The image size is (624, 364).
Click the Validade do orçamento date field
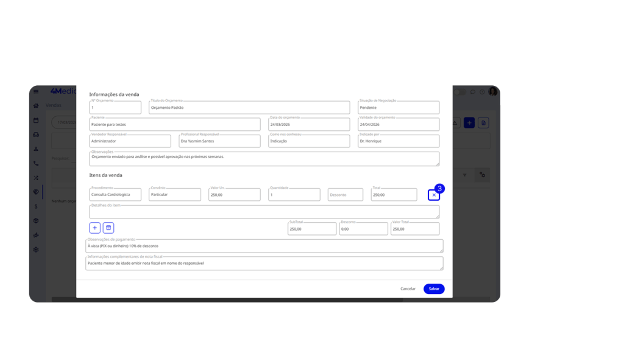coord(399,124)
